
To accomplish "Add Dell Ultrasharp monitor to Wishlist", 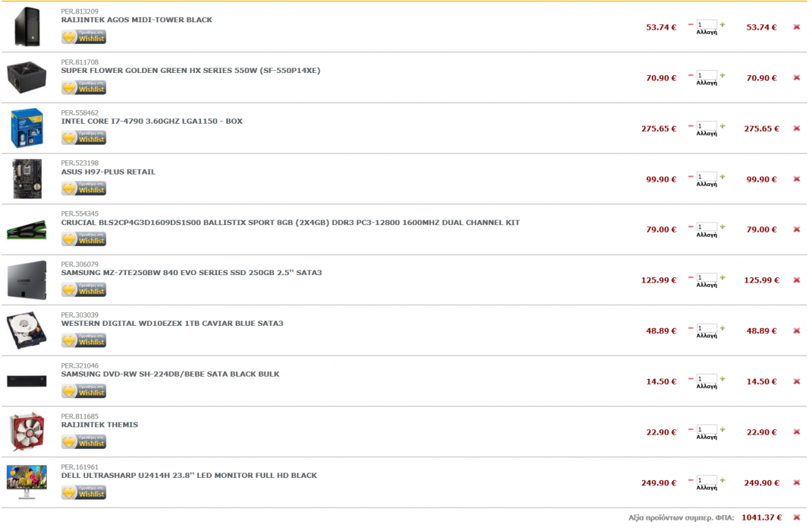I will (84, 492).
